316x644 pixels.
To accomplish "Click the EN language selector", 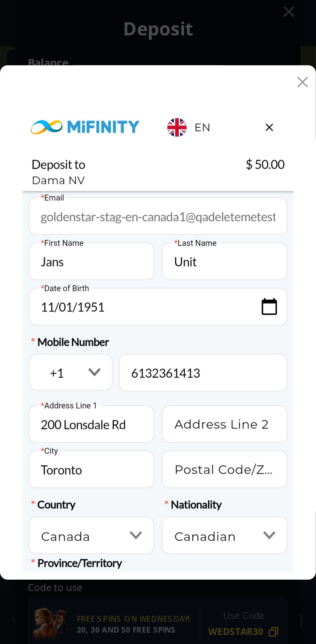I will (202, 128).
